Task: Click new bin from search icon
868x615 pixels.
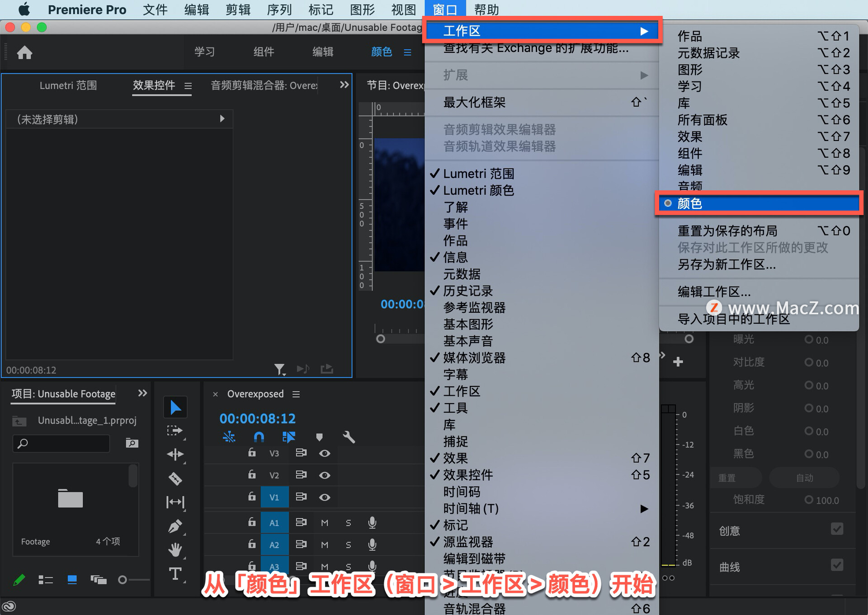Action: [x=132, y=443]
